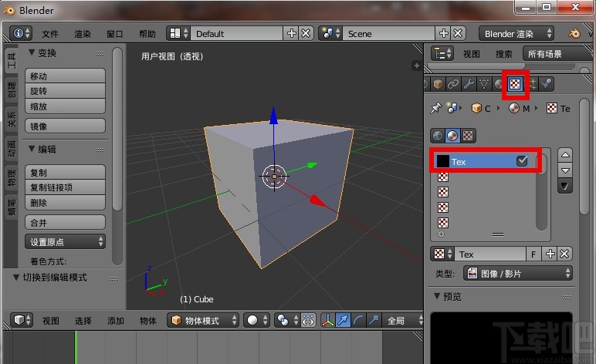Open the Constraints chain-link tab
The image size is (596, 364).
click(453, 84)
